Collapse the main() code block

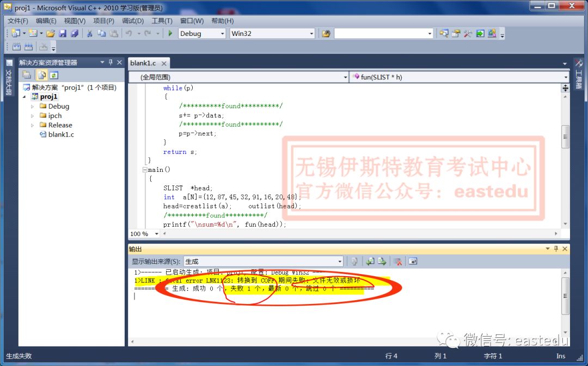click(x=145, y=170)
